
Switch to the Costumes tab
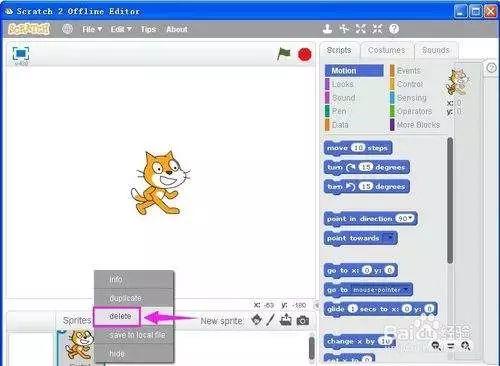point(386,50)
